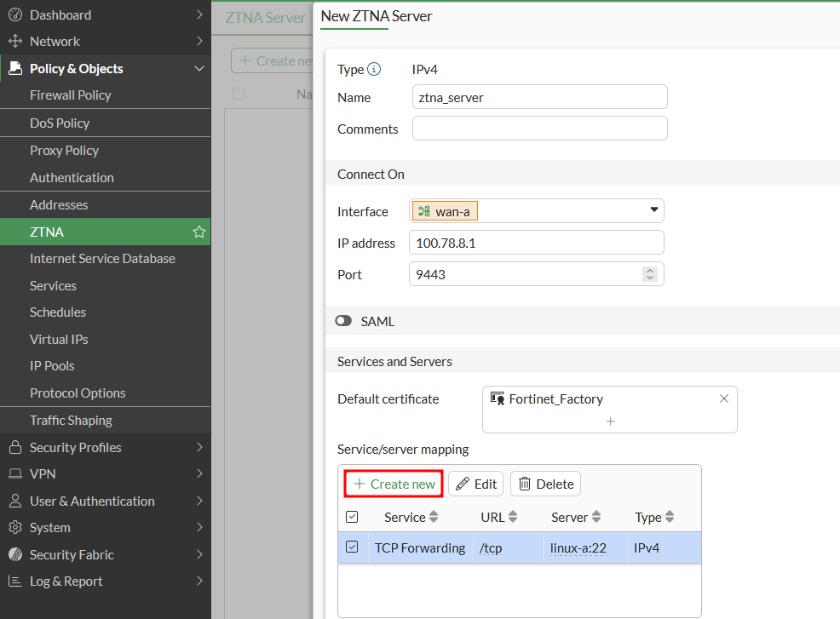Viewport: 840px width, 619px height.
Task: Remove Fortinet_Factory certificate with X icon
Action: point(723,398)
